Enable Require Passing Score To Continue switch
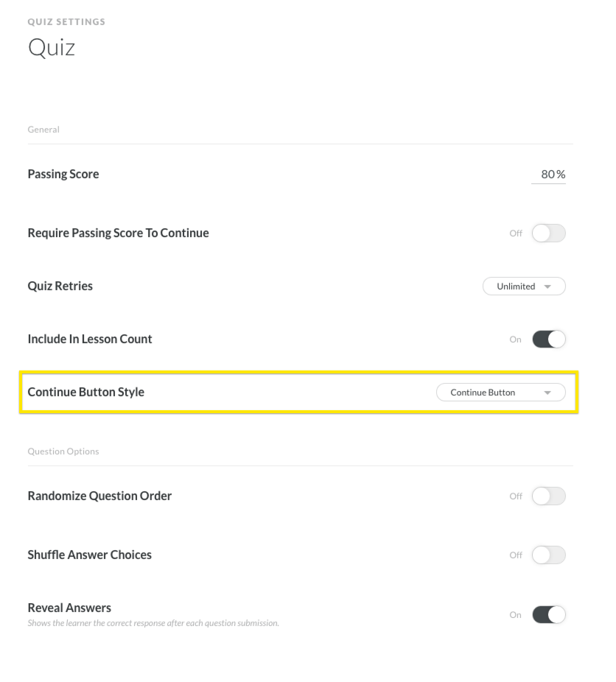 tap(548, 233)
